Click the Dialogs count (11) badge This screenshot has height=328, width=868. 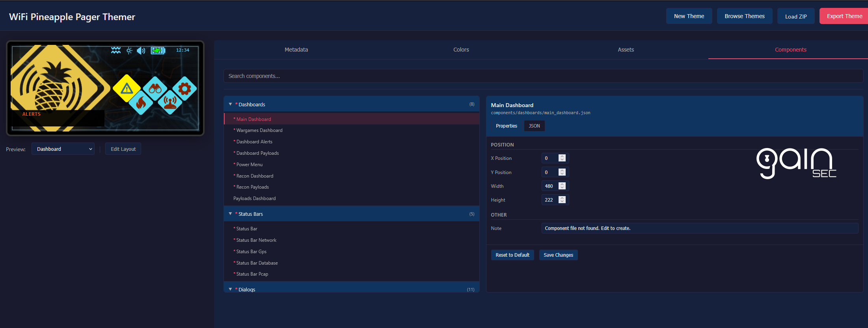(471, 289)
